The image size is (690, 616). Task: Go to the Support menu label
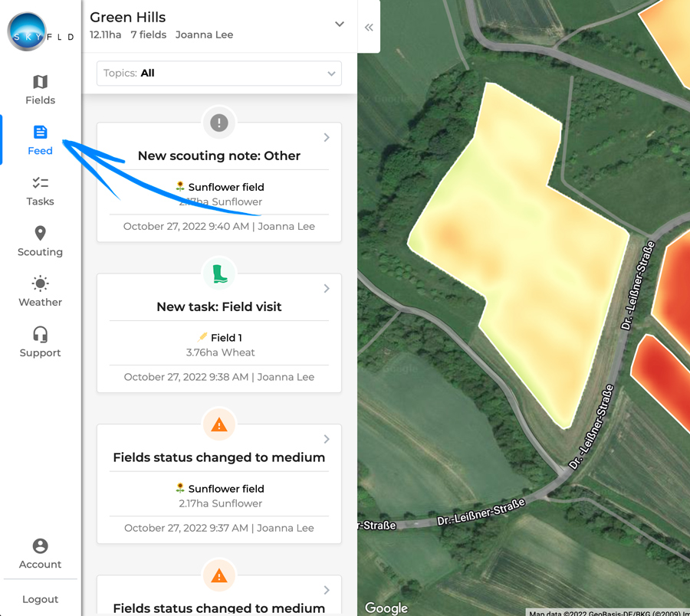point(40,352)
